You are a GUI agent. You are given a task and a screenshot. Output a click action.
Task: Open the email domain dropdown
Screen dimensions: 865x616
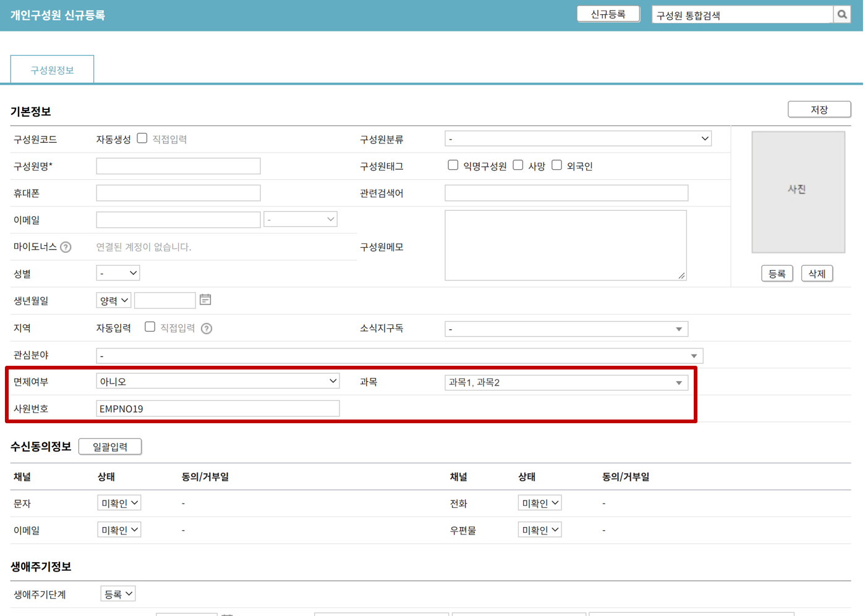click(x=300, y=219)
